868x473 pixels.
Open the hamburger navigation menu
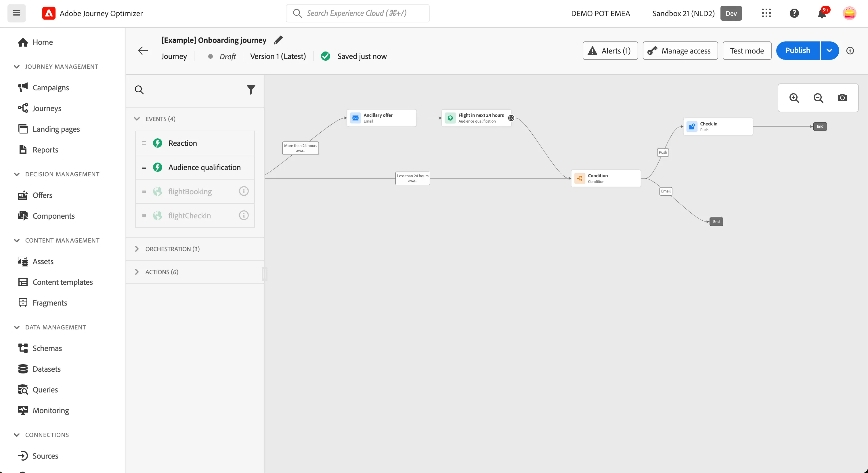[x=16, y=13]
